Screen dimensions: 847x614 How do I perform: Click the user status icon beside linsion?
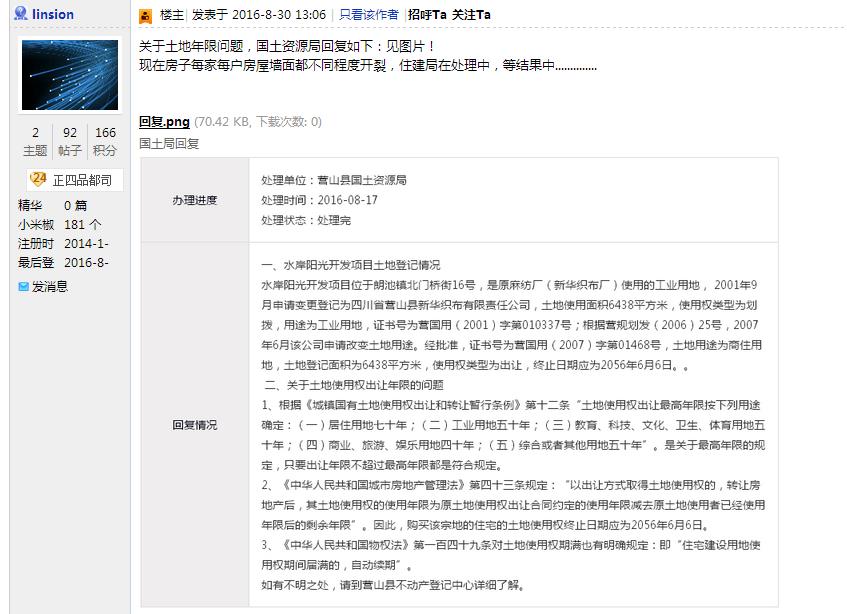tap(20, 15)
